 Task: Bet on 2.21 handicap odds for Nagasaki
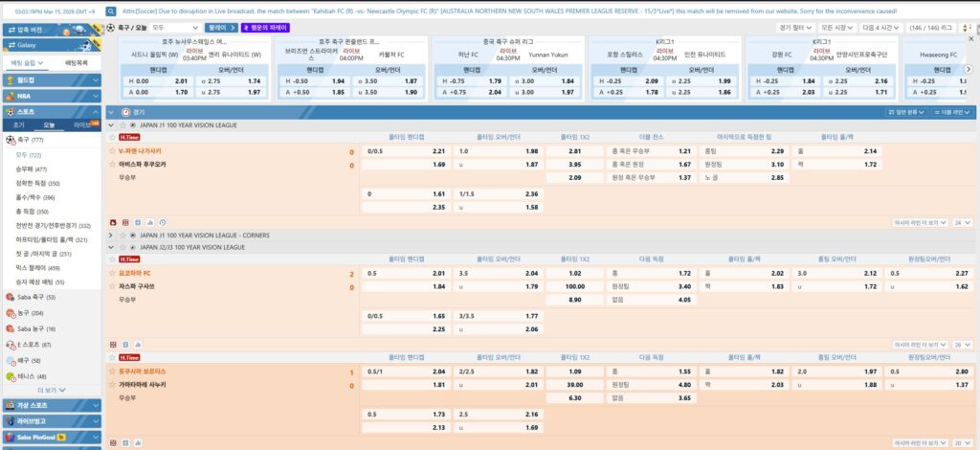click(x=438, y=151)
